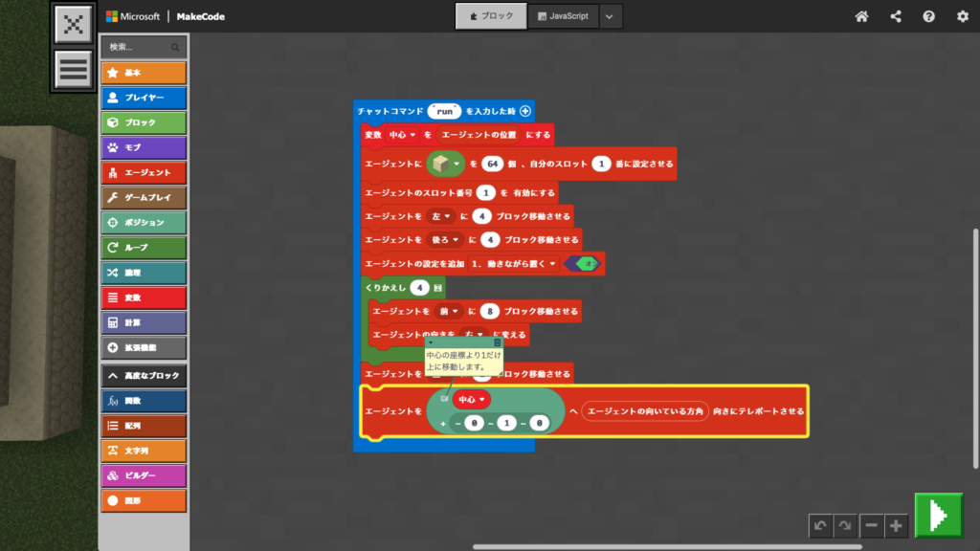Go to the MakeCode home screen
980x551 pixels.
coord(861,16)
